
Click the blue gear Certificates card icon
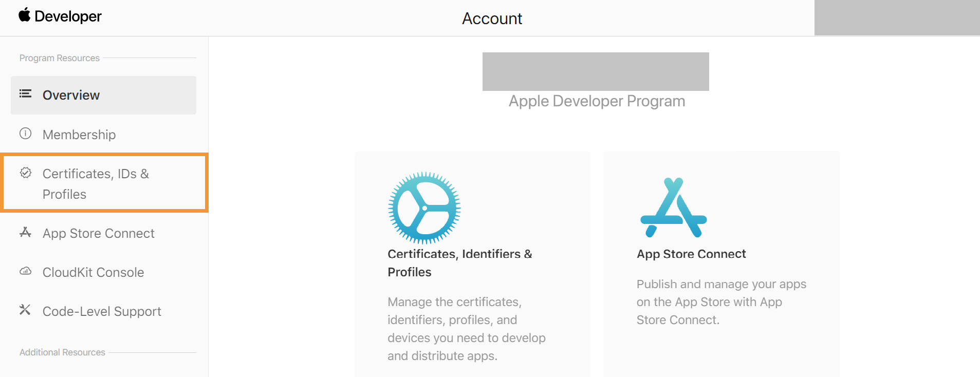point(424,208)
